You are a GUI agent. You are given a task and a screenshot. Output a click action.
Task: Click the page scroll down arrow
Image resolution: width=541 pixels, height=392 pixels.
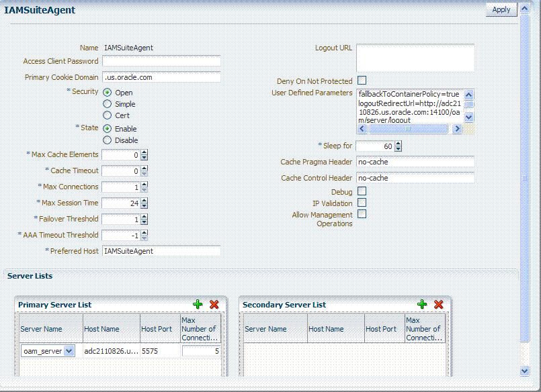[x=524, y=371]
